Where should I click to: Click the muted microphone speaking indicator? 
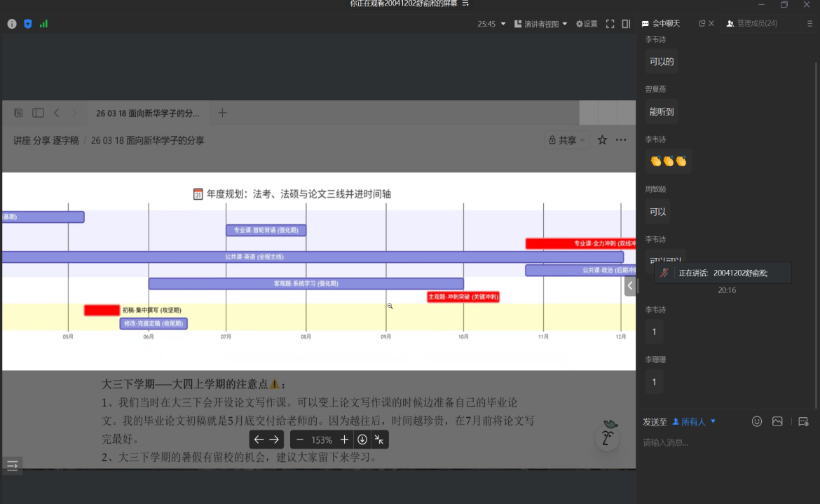(664, 273)
